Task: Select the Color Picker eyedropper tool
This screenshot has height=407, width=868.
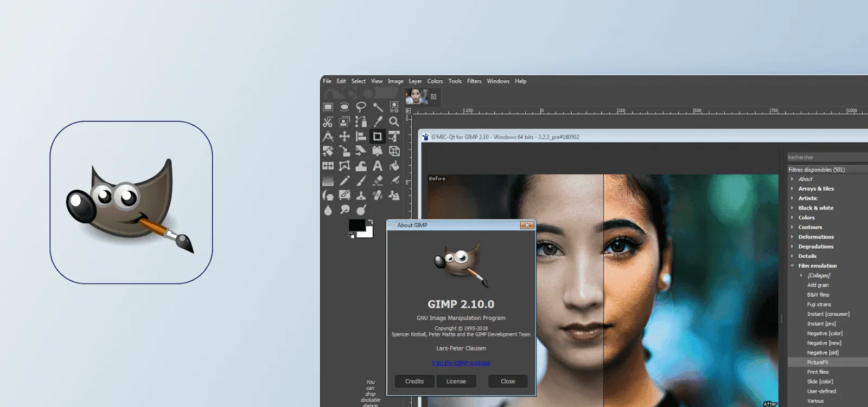Action: coord(378,121)
